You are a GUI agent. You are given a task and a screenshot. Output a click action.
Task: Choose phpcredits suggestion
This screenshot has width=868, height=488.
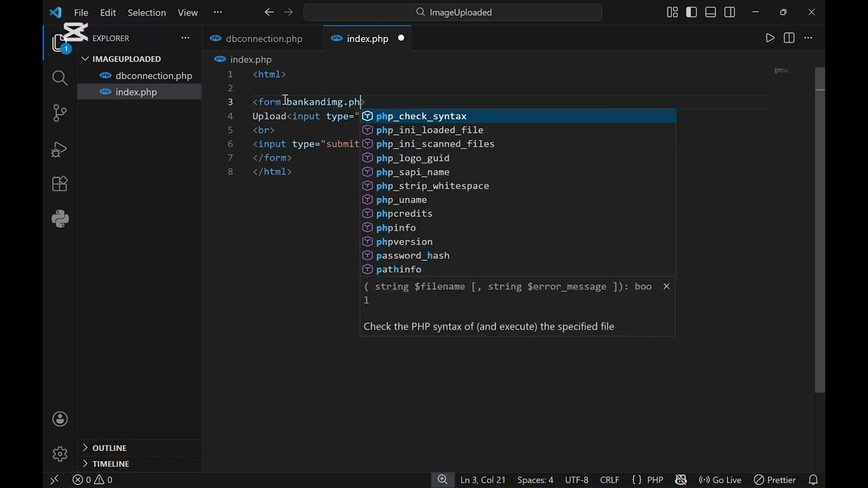pyautogui.click(x=518, y=213)
